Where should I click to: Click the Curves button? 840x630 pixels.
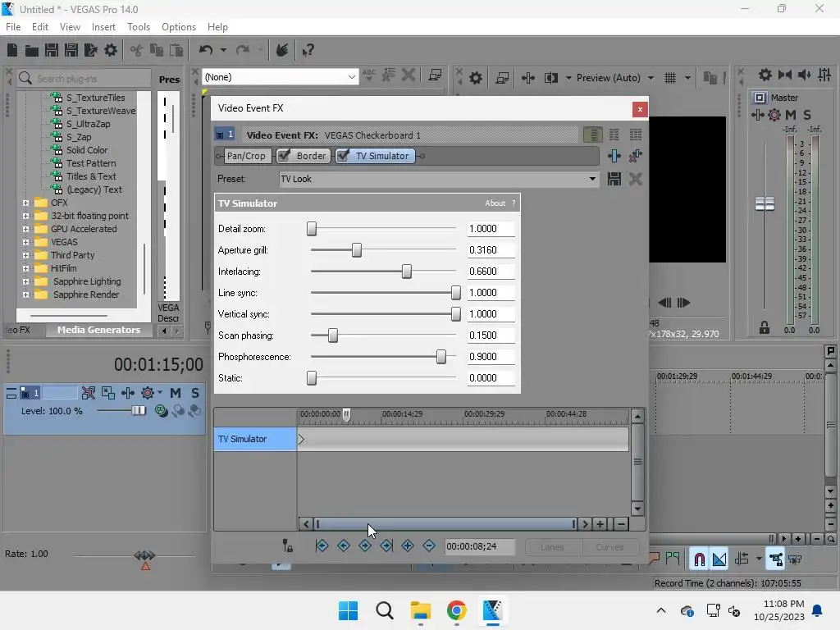609,547
